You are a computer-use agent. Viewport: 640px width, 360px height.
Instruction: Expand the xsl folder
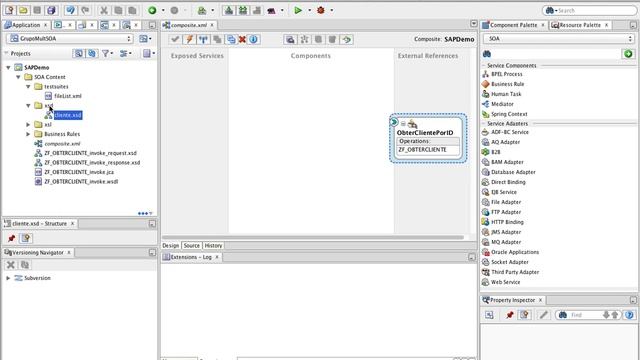[28, 124]
